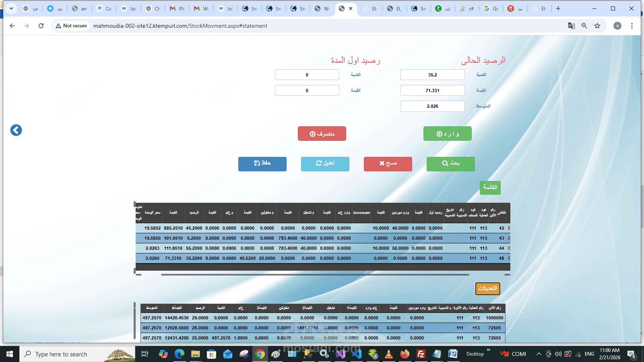Select cell 101.8510 in first table
The height and width of the screenshot is (362, 644).
pyautogui.click(x=173, y=238)
